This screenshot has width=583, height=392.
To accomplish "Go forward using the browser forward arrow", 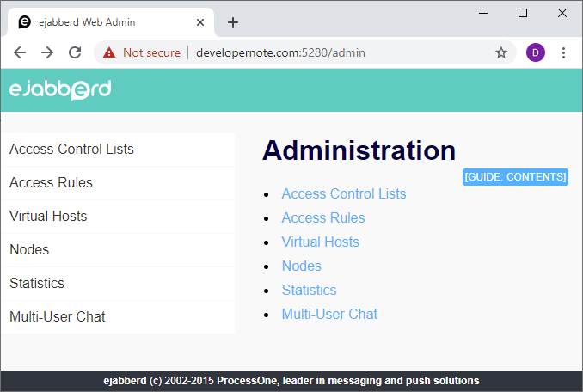I will click(47, 52).
